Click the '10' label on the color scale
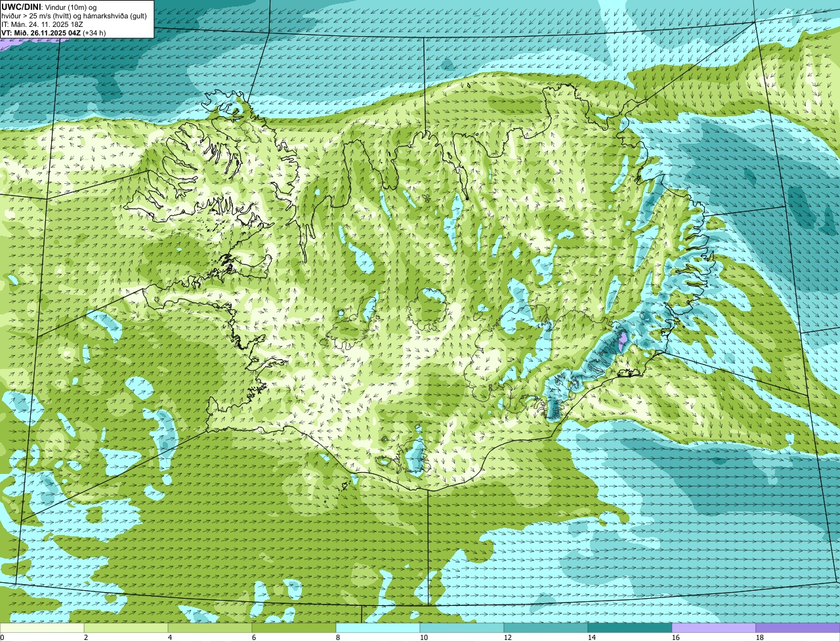Viewport: 840px width, 642px height. tap(424, 637)
